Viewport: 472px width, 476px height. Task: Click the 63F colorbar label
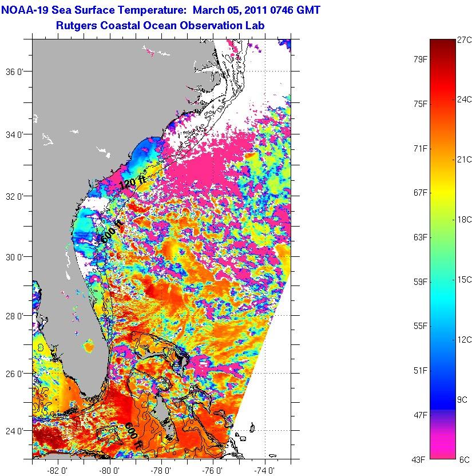coord(420,237)
